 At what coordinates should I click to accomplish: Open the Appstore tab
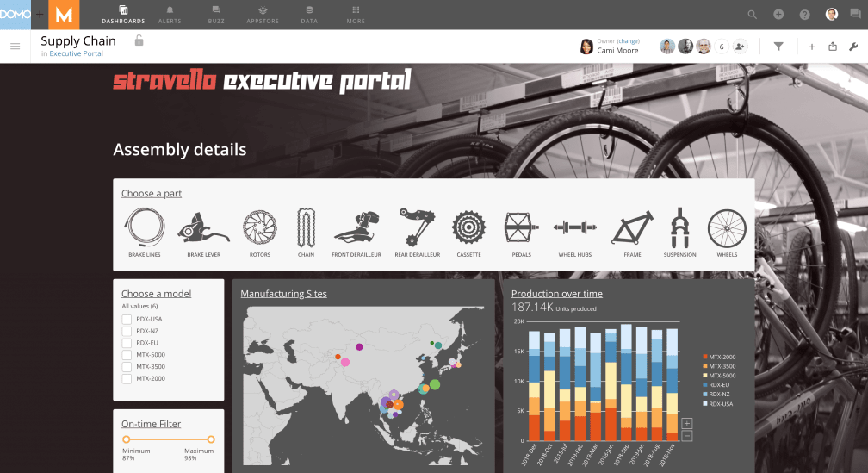[263, 15]
